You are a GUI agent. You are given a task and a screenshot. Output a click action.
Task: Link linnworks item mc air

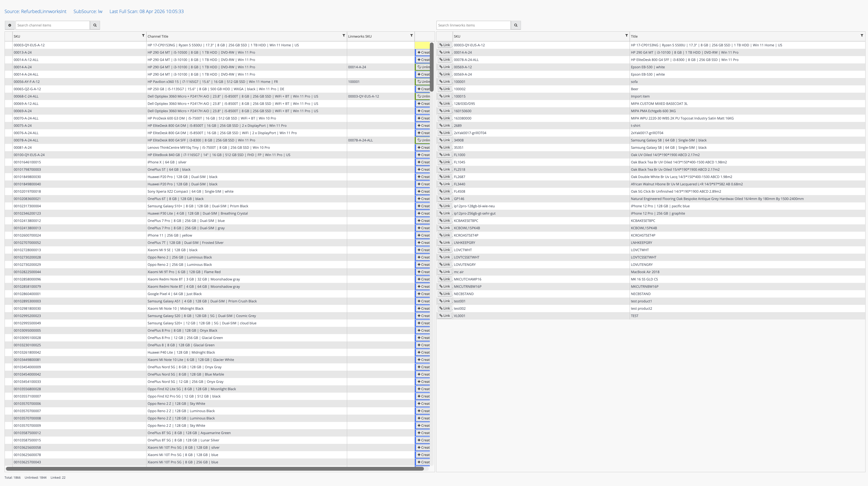(x=444, y=272)
